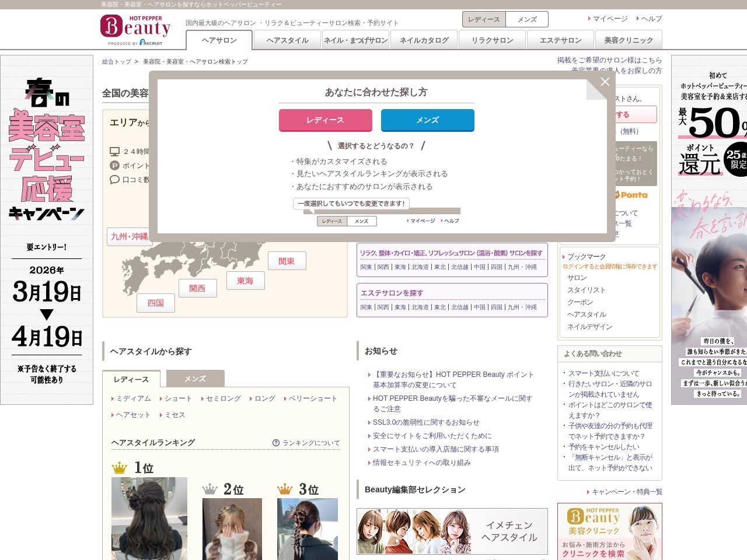Image resolution: width=747 pixels, height=560 pixels.
Task: Expand the ブックマーク section
Action: (x=586, y=256)
